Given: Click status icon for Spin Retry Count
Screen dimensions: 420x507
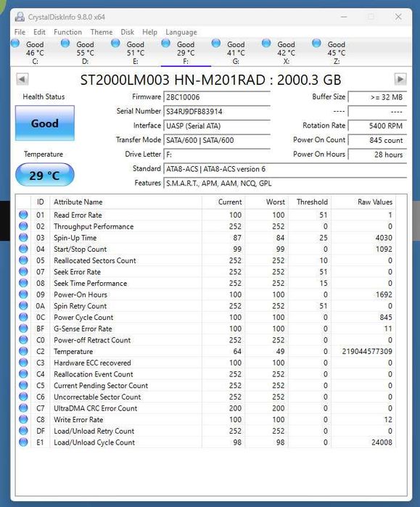Looking at the screenshot, I should point(23,305).
